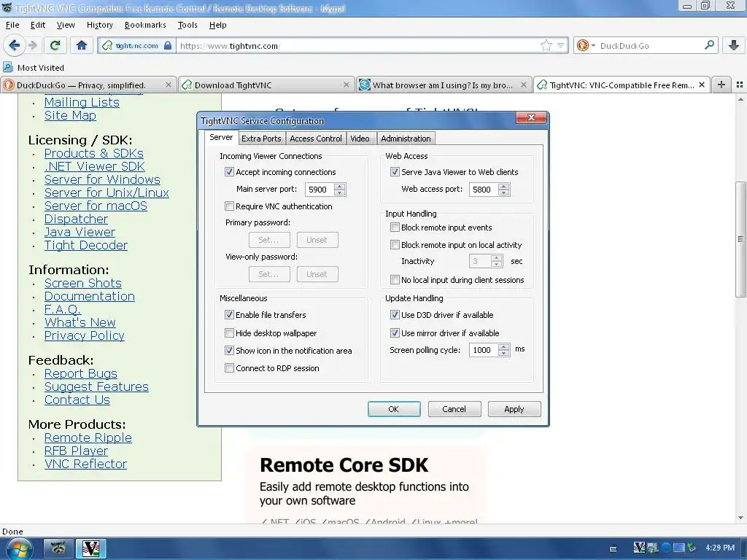Open the Administration tab
The height and width of the screenshot is (560, 747).
click(x=406, y=139)
